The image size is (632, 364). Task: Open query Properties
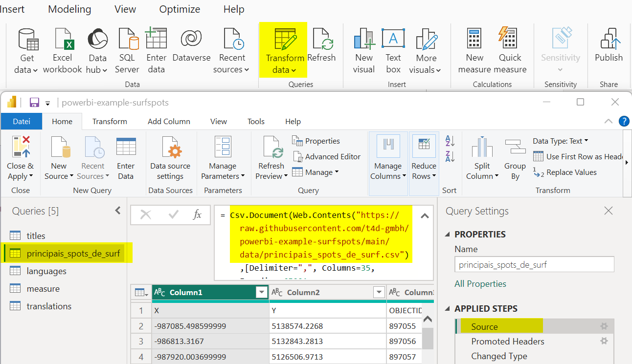pyautogui.click(x=316, y=141)
